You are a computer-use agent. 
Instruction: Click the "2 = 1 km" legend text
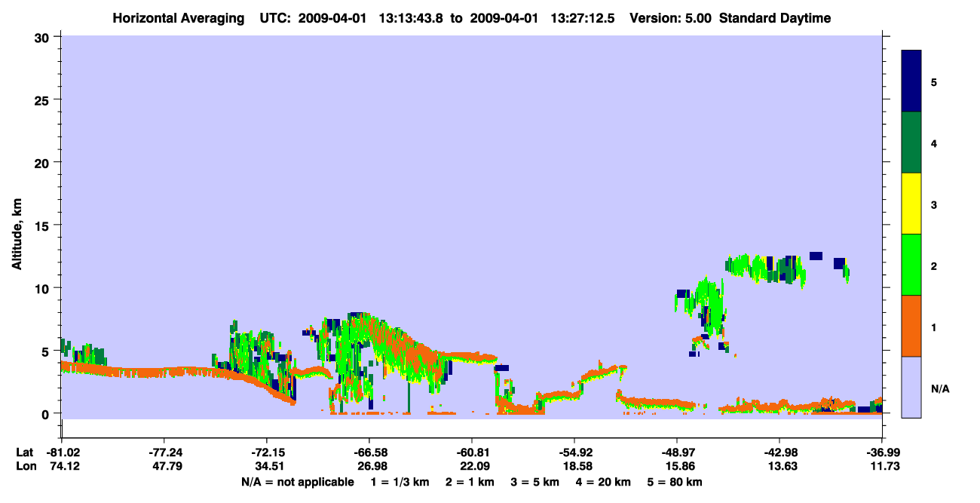coord(470,482)
